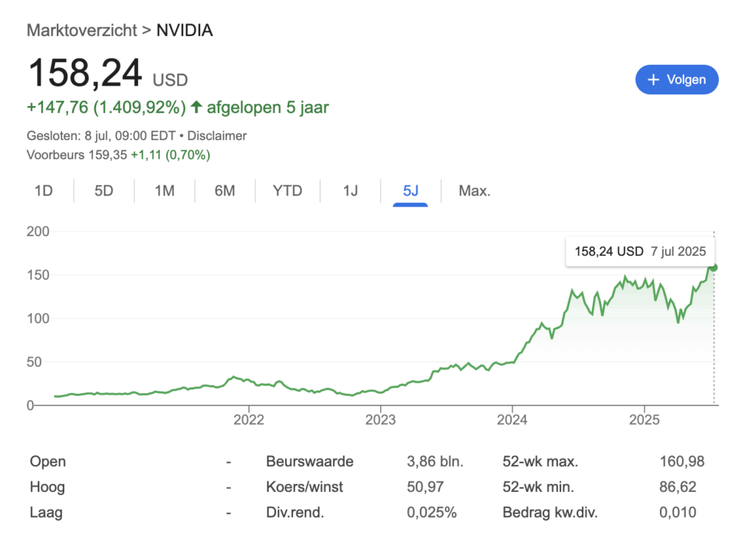Screen dimensions: 756x537
Task: Click the Beurswaarde market cap value
Action: click(435, 462)
